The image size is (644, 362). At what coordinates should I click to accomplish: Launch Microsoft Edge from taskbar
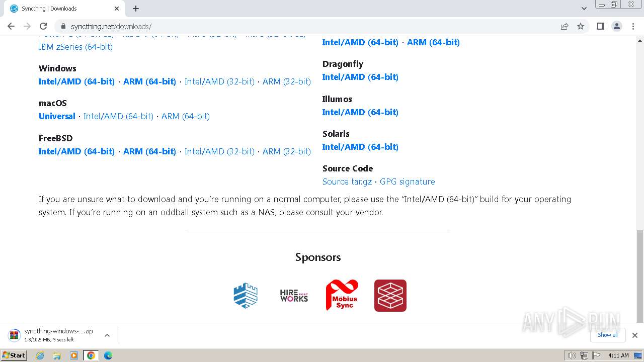[108, 355]
